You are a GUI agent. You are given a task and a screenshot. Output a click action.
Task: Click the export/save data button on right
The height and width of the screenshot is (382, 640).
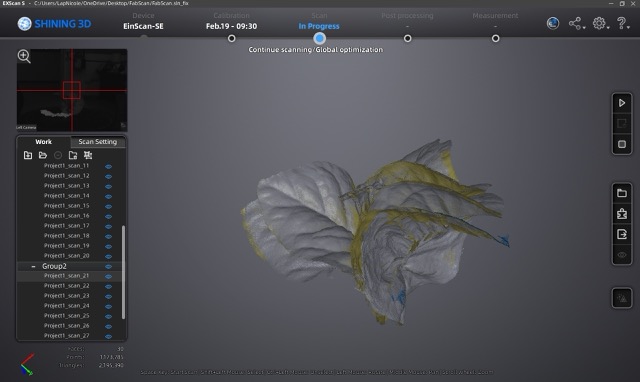[x=622, y=234]
